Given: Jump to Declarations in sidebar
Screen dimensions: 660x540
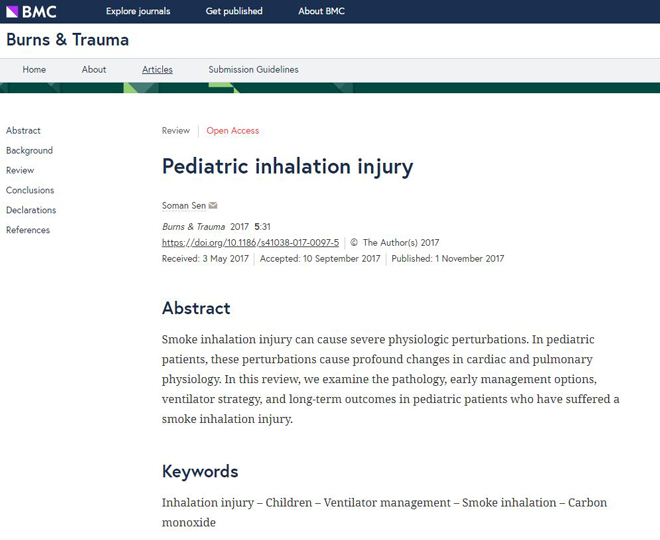Looking at the screenshot, I should 31,210.
